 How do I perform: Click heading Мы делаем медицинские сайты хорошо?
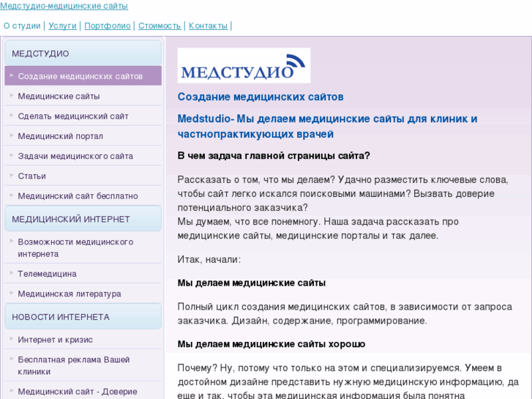(x=271, y=344)
